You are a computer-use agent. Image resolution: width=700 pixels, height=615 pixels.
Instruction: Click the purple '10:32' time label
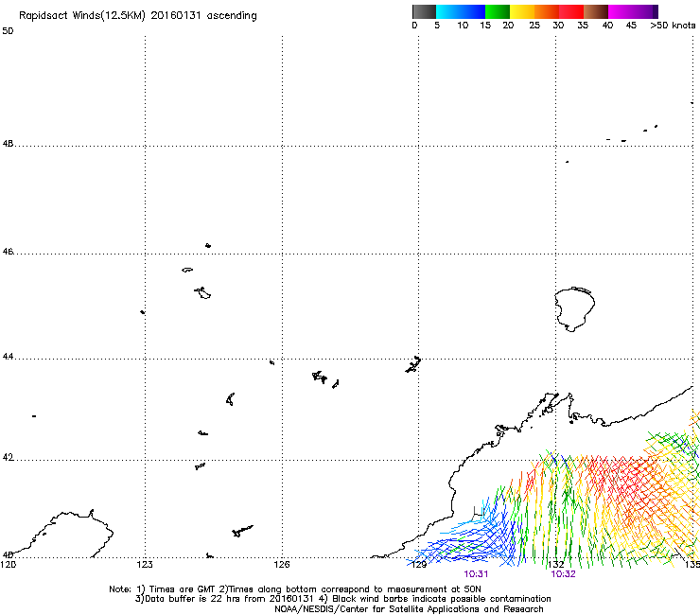pos(564,574)
